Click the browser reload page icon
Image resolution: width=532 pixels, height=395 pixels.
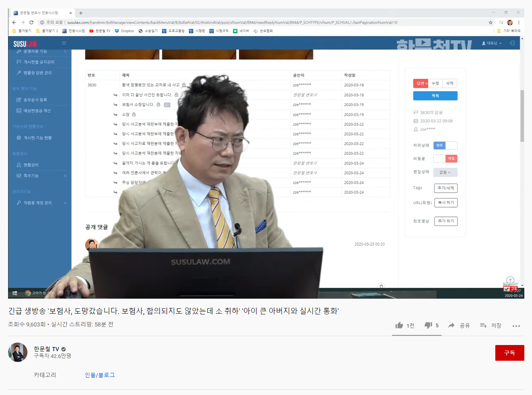(x=31, y=23)
